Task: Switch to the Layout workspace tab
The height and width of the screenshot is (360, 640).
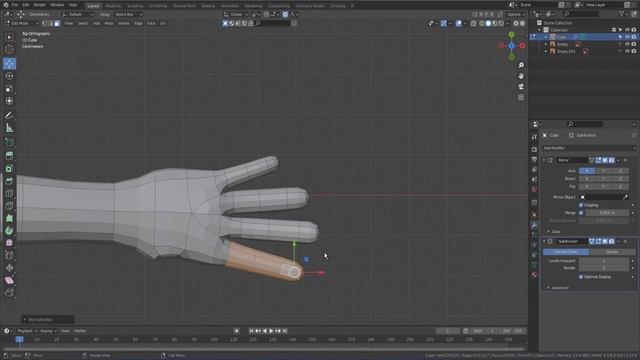Action: [93, 6]
